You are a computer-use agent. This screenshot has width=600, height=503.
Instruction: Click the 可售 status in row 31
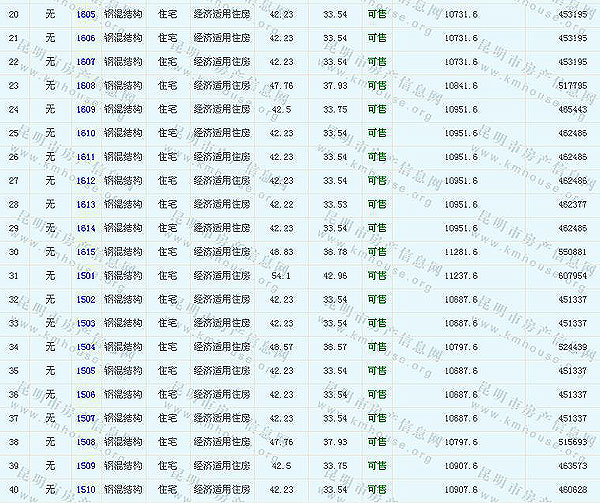tap(376, 275)
